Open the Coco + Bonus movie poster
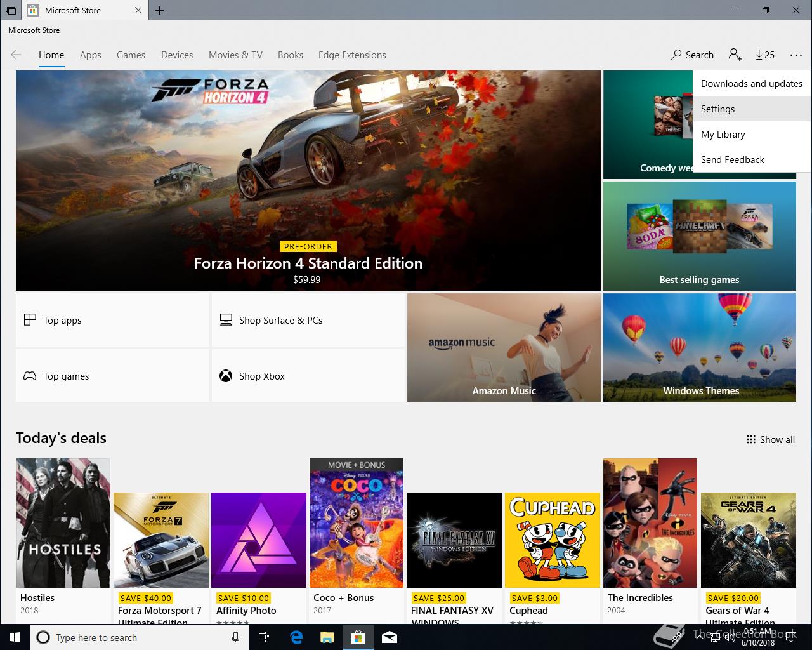 (x=357, y=523)
